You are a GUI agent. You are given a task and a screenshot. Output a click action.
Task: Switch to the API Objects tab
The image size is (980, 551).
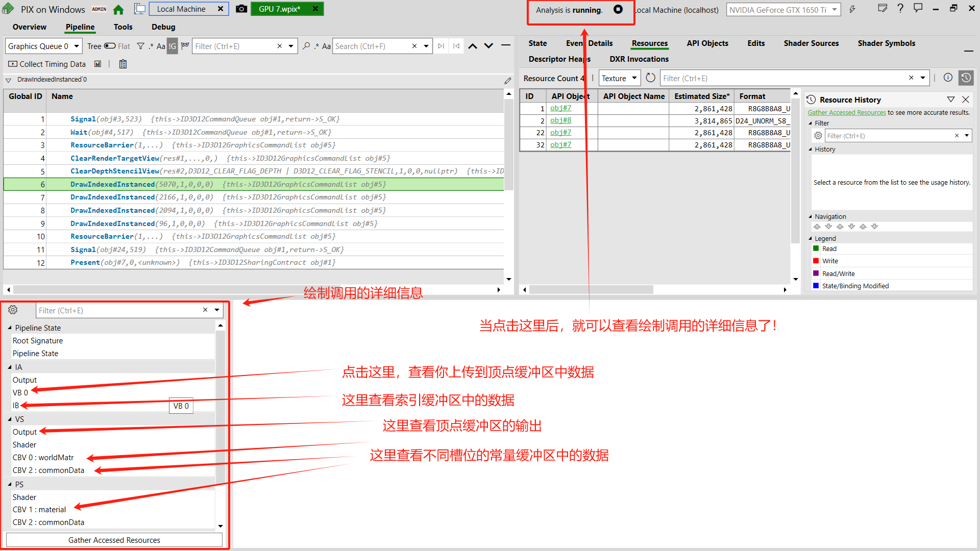tap(707, 43)
